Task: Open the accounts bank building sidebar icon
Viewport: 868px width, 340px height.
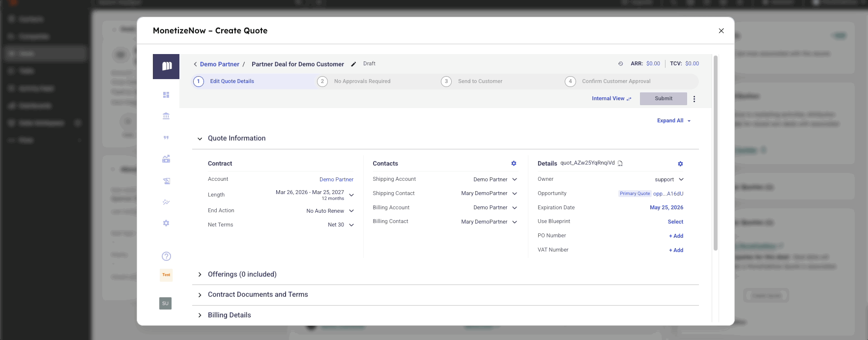Action: [166, 116]
